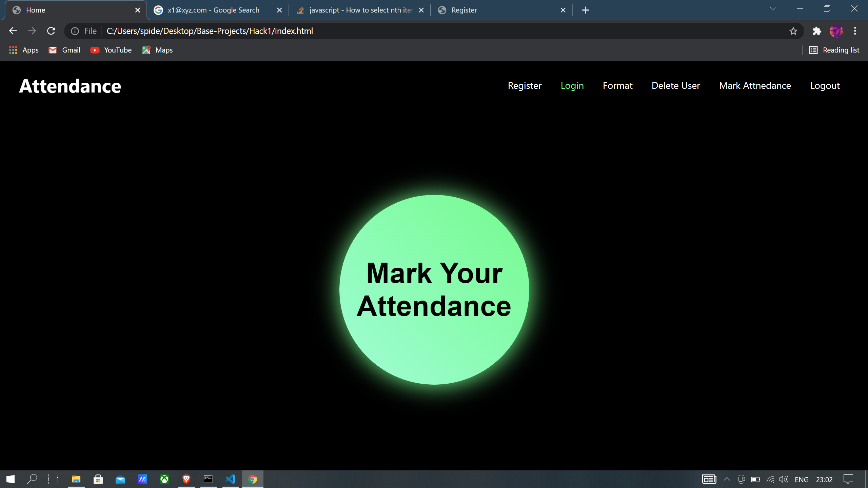Show hidden icons in the system tray
Screen dimensions: 868x488
[x=727, y=479]
